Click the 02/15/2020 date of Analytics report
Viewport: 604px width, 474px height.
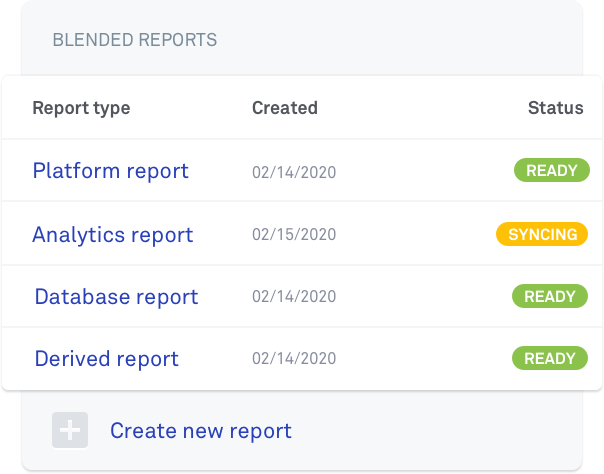coord(293,236)
